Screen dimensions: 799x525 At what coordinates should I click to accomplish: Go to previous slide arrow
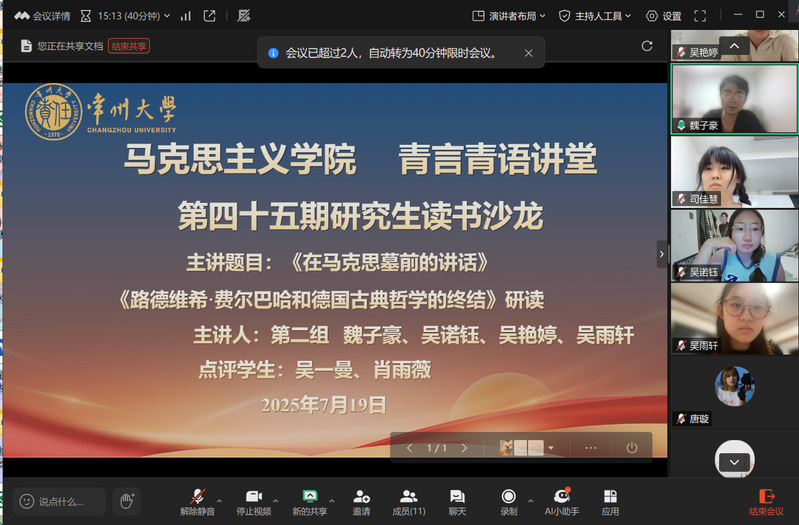coord(409,448)
